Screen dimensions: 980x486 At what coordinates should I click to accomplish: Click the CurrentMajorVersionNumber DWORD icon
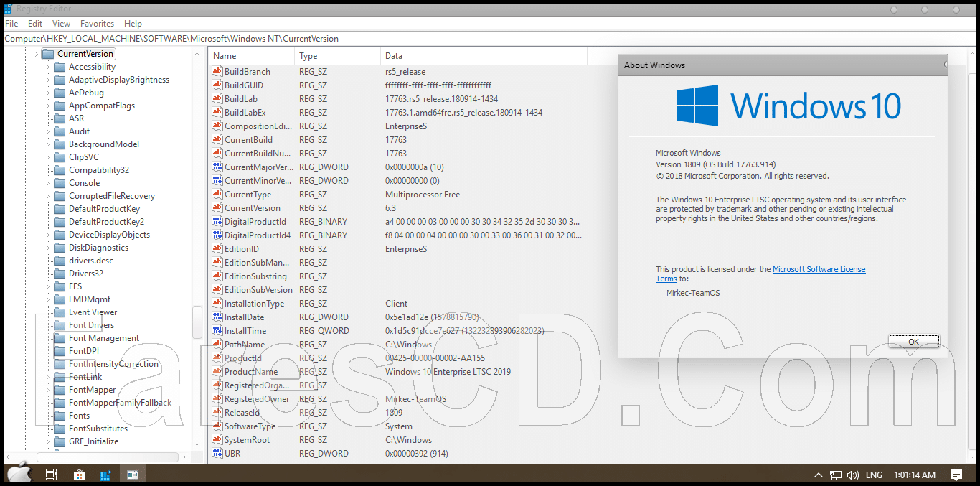218,167
